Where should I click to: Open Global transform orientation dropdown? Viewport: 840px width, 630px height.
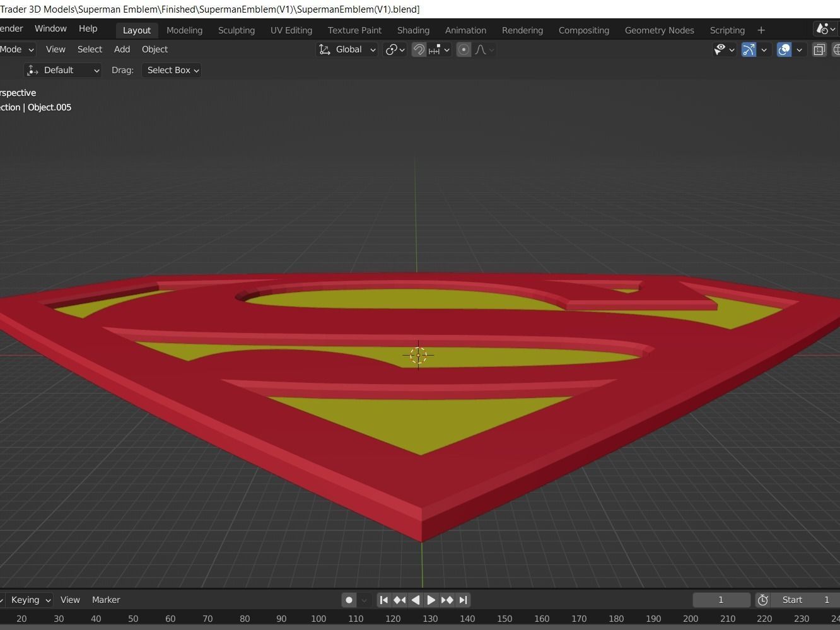pos(347,50)
